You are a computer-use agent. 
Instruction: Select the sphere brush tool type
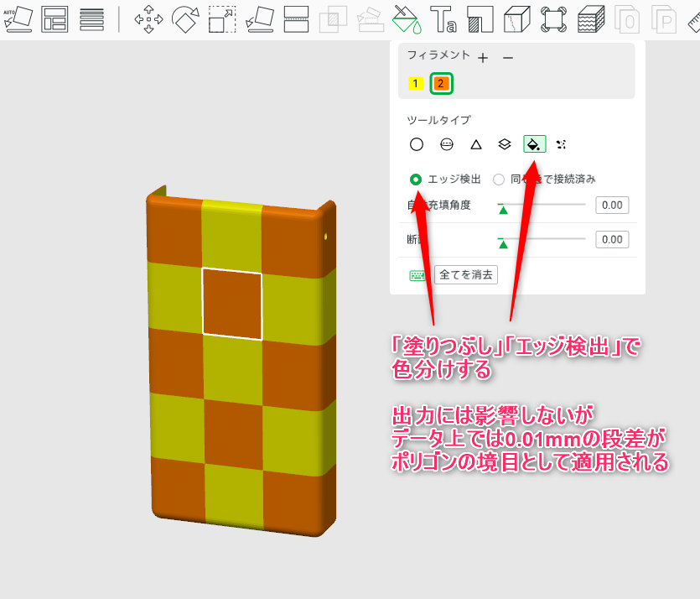(x=447, y=144)
